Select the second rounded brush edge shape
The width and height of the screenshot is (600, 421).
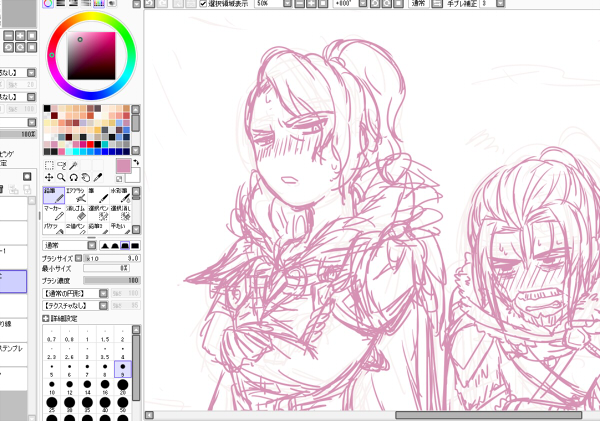point(115,246)
